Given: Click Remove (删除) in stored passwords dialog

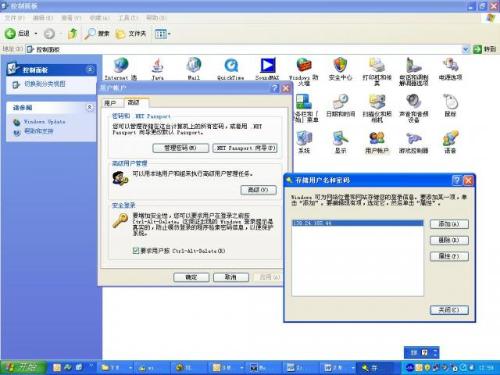Looking at the screenshot, I should click(449, 240).
